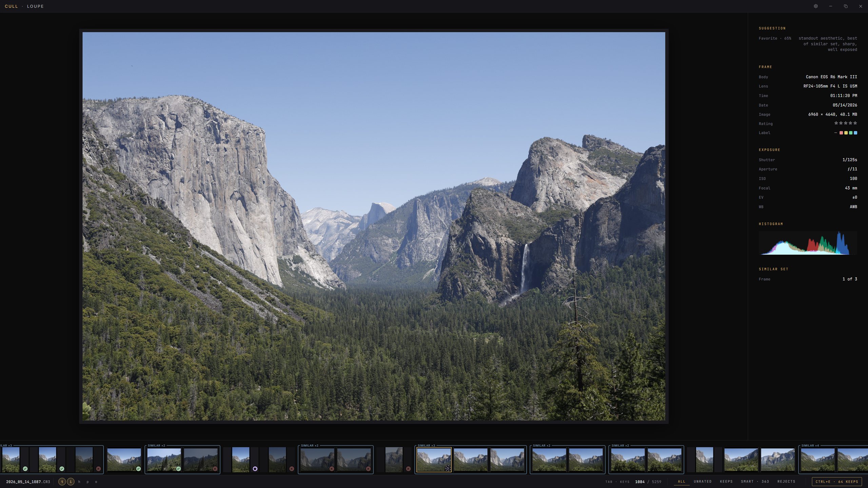This screenshot has width=868, height=488.
Task: Click the '1084 / 5259' frame counter
Action: point(648,482)
